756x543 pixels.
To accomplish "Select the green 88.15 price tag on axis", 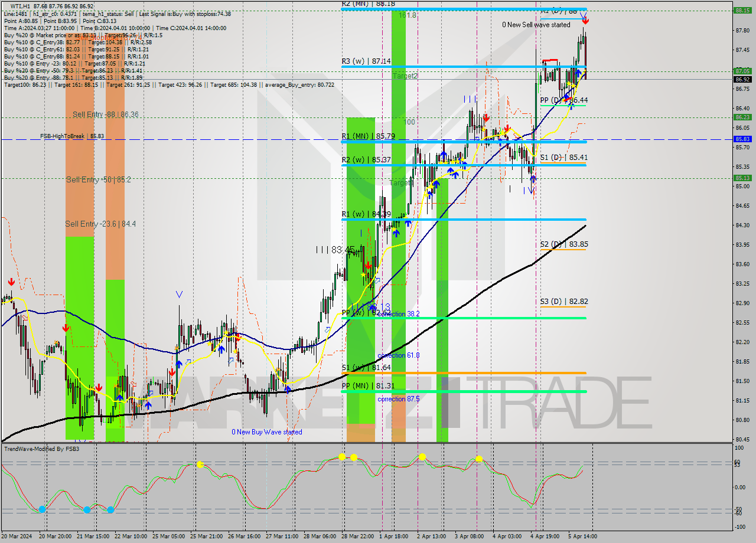I will coord(742,10).
